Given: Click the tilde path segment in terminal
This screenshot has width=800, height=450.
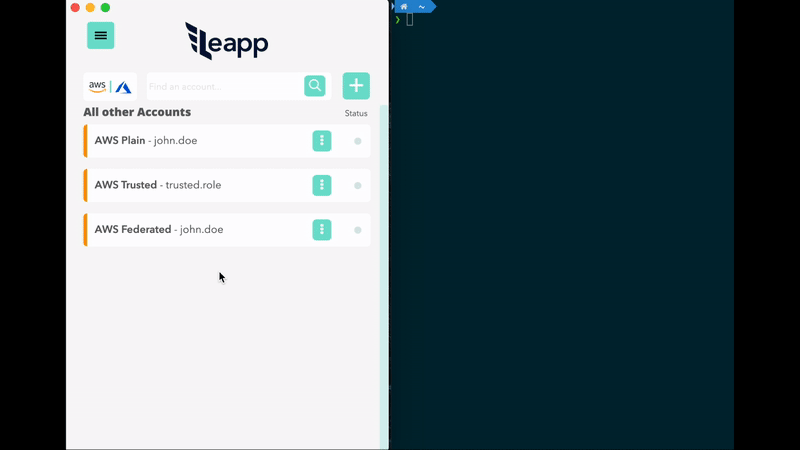Looking at the screenshot, I should point(422,7).
